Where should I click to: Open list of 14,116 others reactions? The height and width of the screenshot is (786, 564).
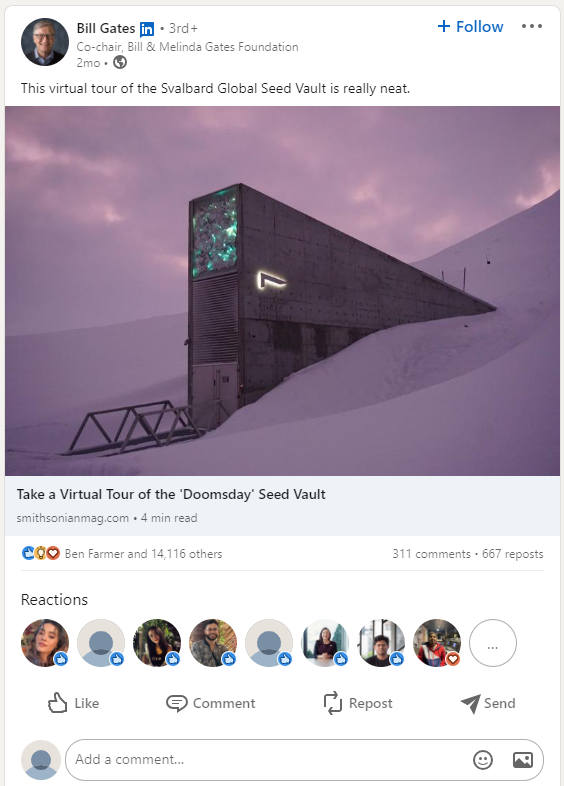(x=143, y=554)
